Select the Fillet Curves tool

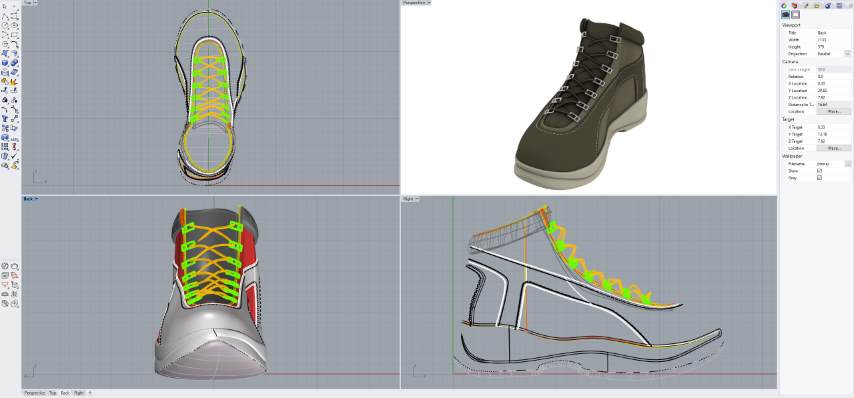15,44
